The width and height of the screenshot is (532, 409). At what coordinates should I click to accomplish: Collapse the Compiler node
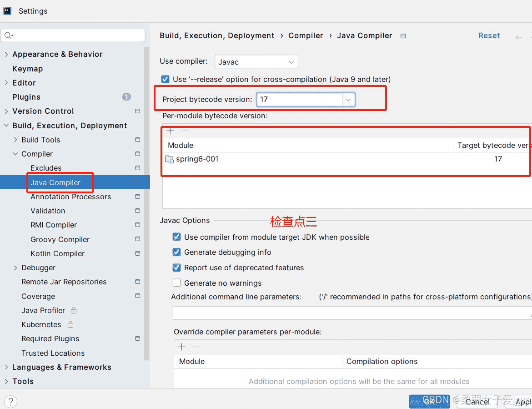[x=15, y=154]
